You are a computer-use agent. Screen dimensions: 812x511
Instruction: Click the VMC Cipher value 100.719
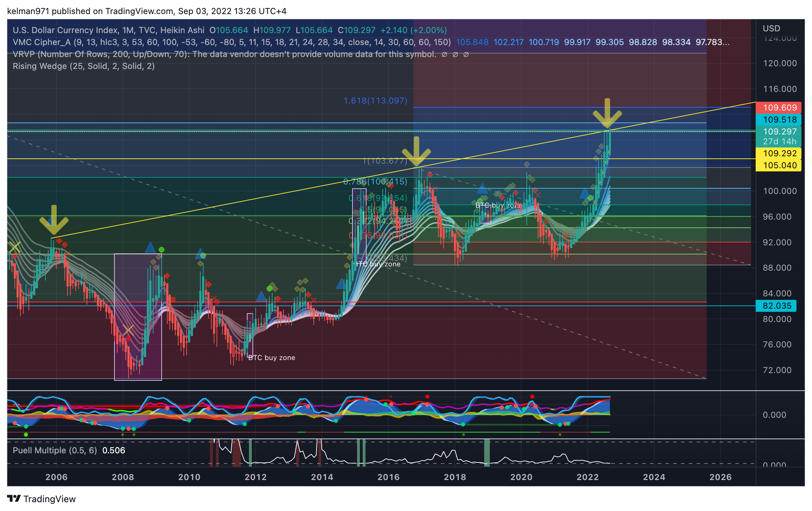[544, 42]
